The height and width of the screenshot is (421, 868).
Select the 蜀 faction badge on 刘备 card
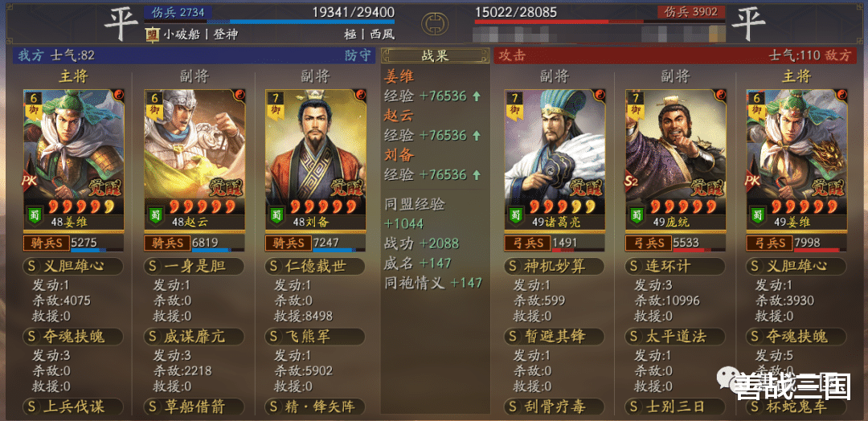pos(276,215)
